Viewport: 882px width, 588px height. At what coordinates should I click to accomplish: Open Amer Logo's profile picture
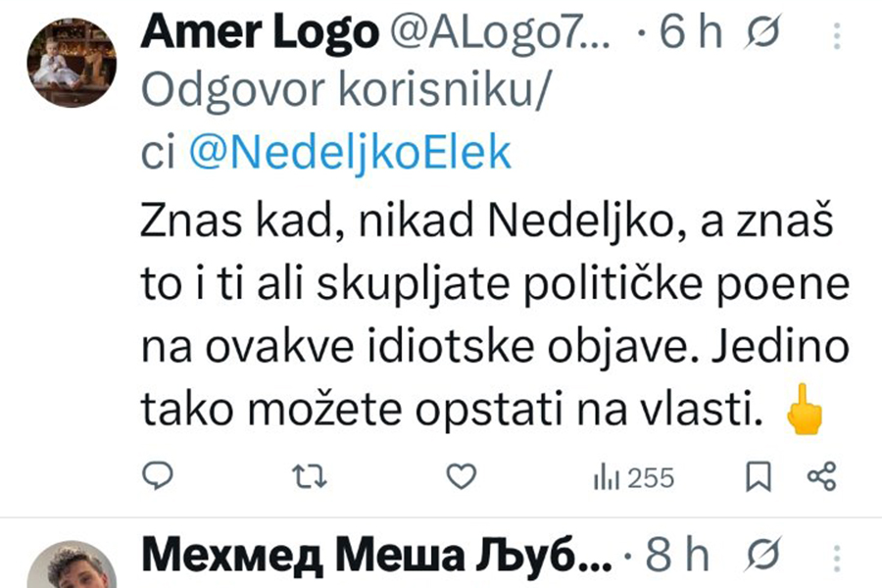(x=71, y=62)
